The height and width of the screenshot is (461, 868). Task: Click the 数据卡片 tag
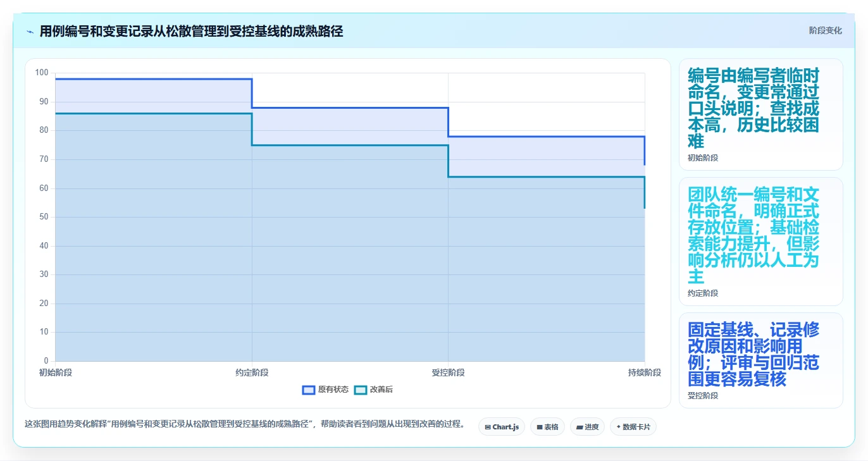[633, 427]
